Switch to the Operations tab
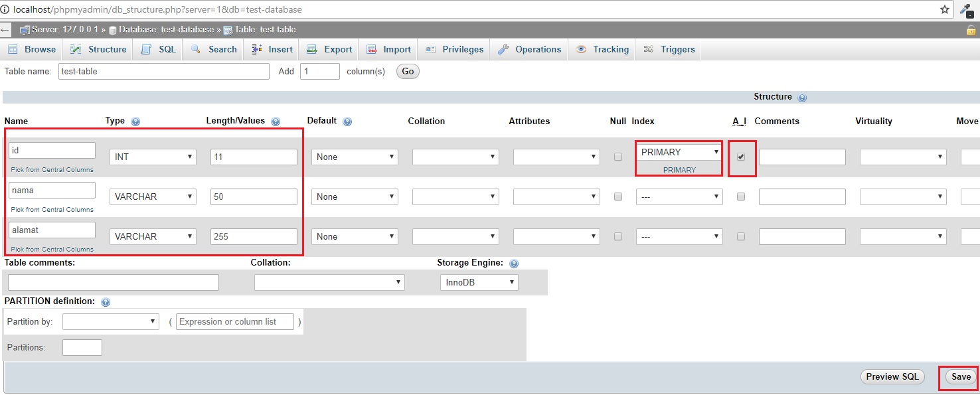Viewport: 980px width, 395px height. tap(530, 49)
